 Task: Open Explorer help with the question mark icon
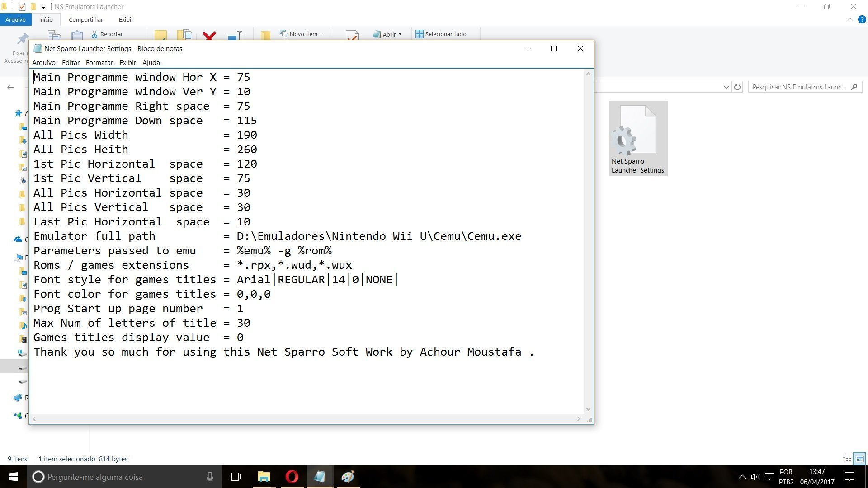[862, 19]
